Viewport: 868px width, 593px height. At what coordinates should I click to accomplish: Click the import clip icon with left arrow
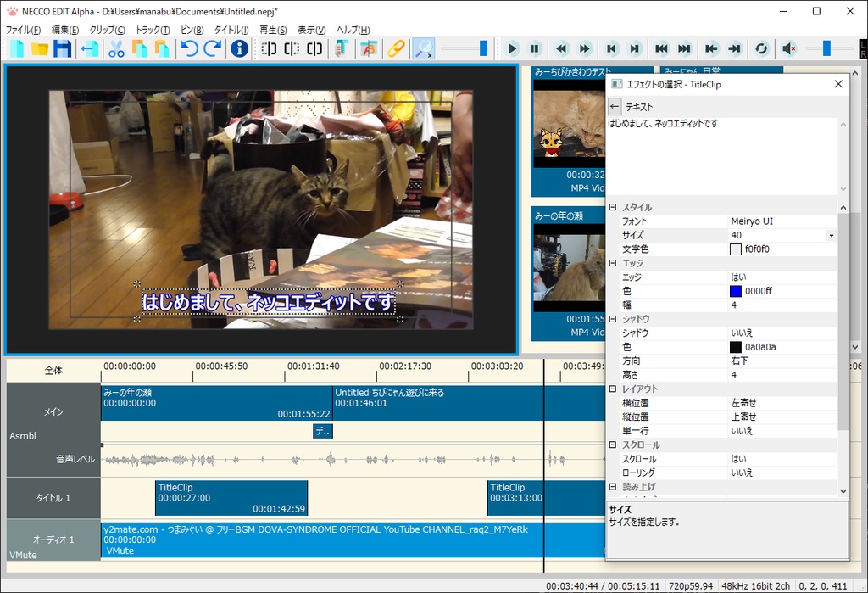(x=89, y=48)
